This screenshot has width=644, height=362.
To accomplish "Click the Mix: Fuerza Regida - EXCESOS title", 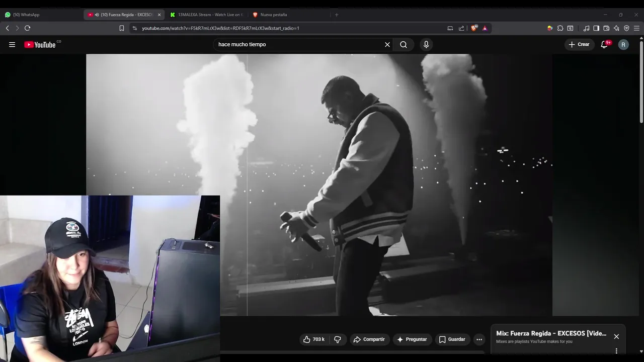I will [x=551, y=333].
